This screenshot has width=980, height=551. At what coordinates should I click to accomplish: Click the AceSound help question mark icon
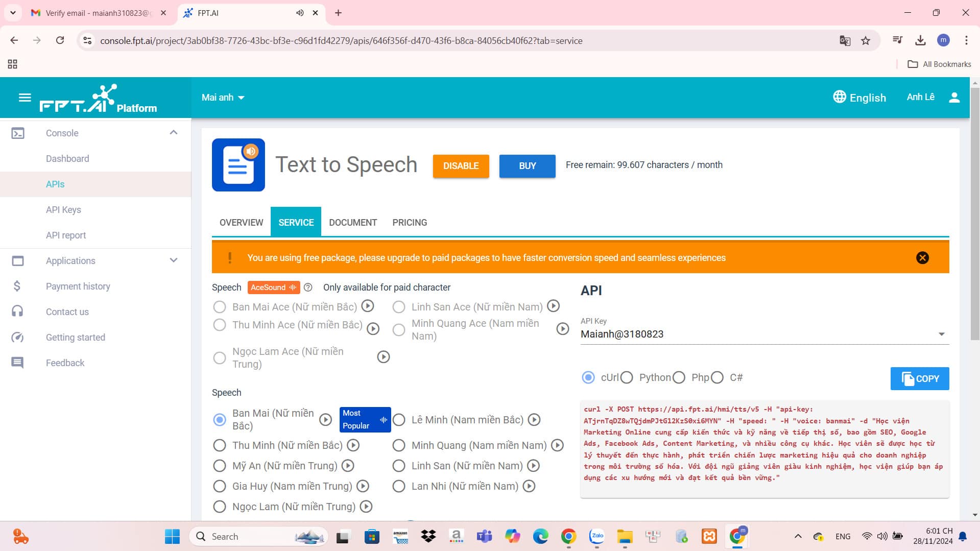tap(308, 288)
